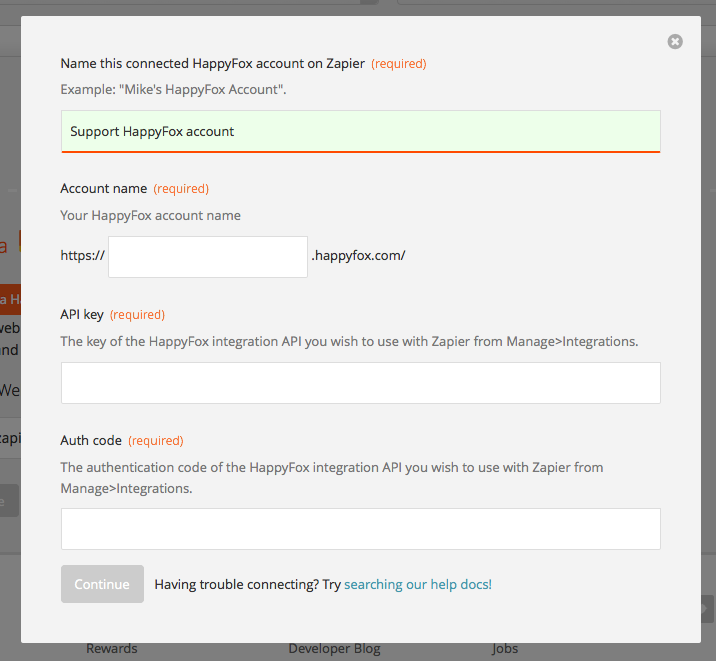Image resolution: width=716 pixels, height=661 pixels.
Task: Click the 'Auth code' label
Action: 91,441
